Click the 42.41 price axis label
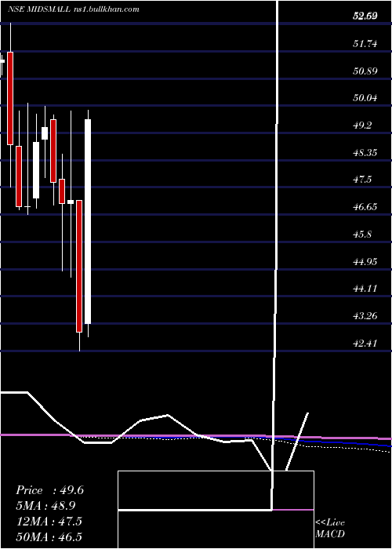392x549 pixels. (365, 344)
